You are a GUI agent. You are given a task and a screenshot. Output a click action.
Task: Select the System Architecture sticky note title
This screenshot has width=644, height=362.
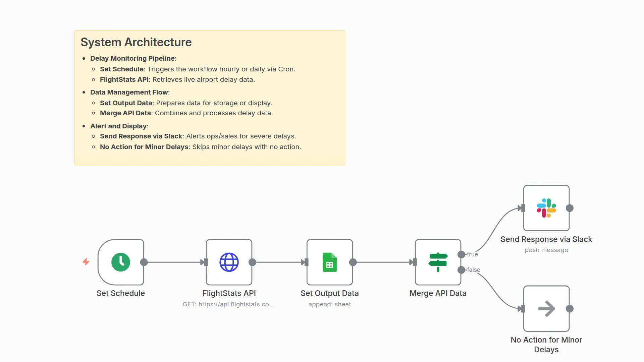click(x=136, y=42)
